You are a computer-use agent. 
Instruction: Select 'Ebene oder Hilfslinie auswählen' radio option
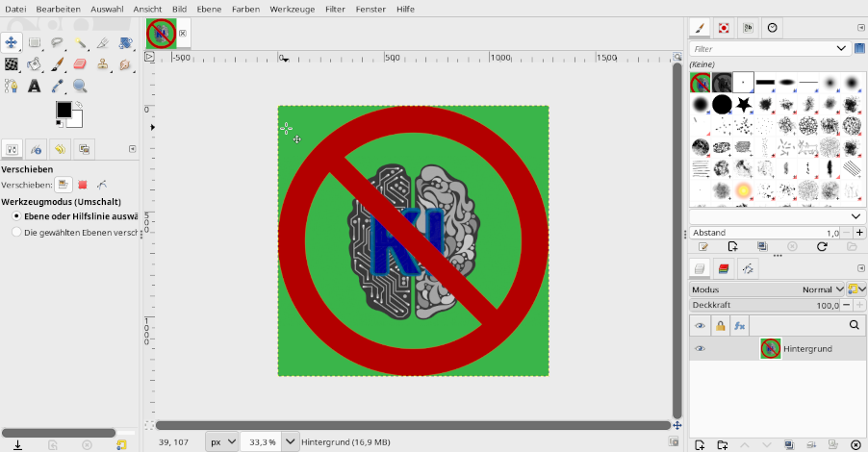tap(16, 216)
